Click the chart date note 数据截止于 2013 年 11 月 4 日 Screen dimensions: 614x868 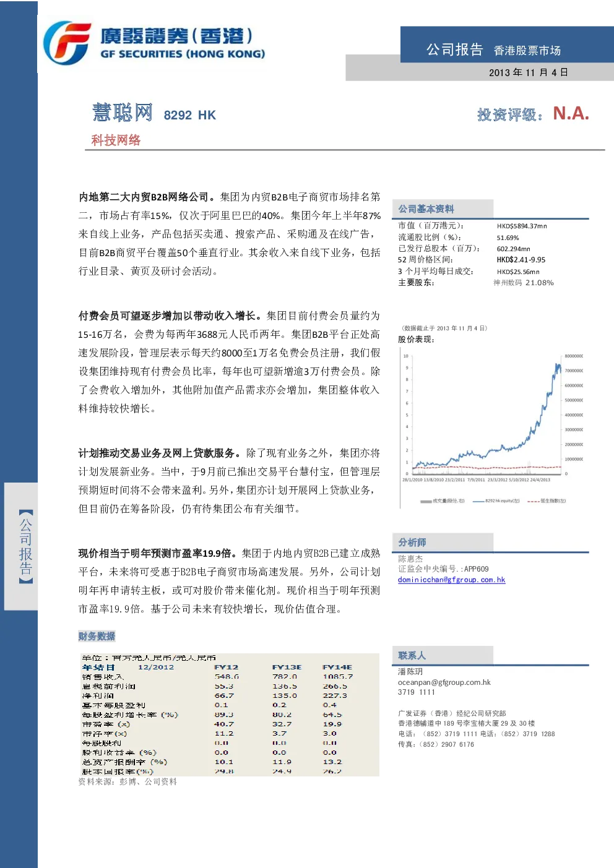(x=444, y=329)
